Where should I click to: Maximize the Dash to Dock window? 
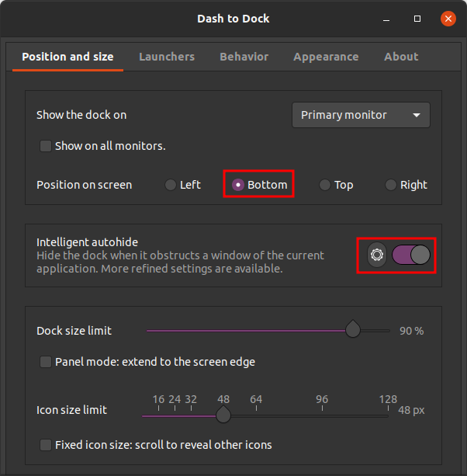tap(417, 19)
